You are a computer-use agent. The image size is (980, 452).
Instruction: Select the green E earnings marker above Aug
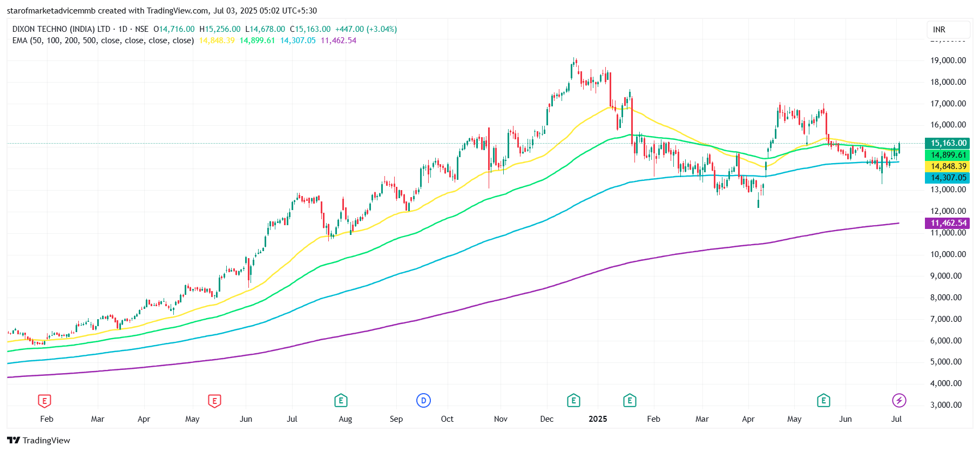(x=341, y=401)
